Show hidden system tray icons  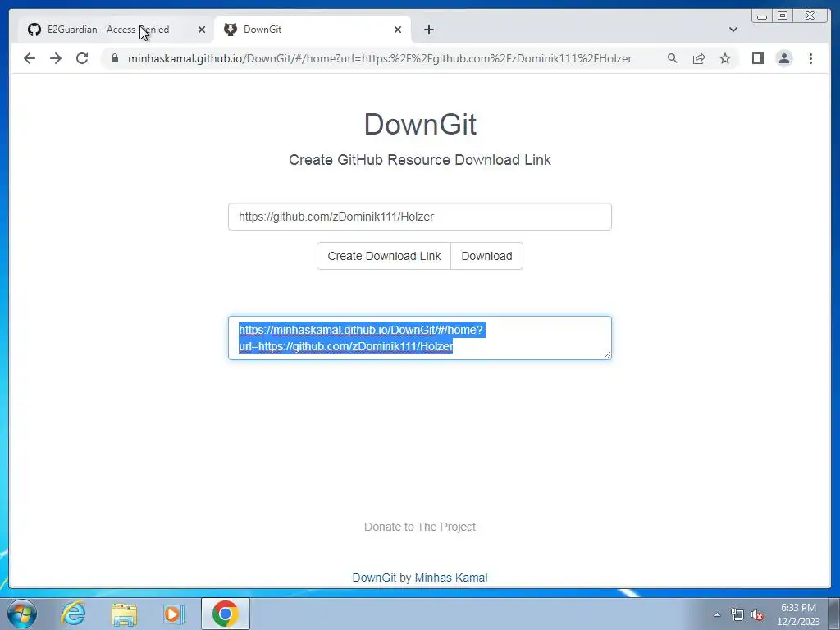(717, 614)
